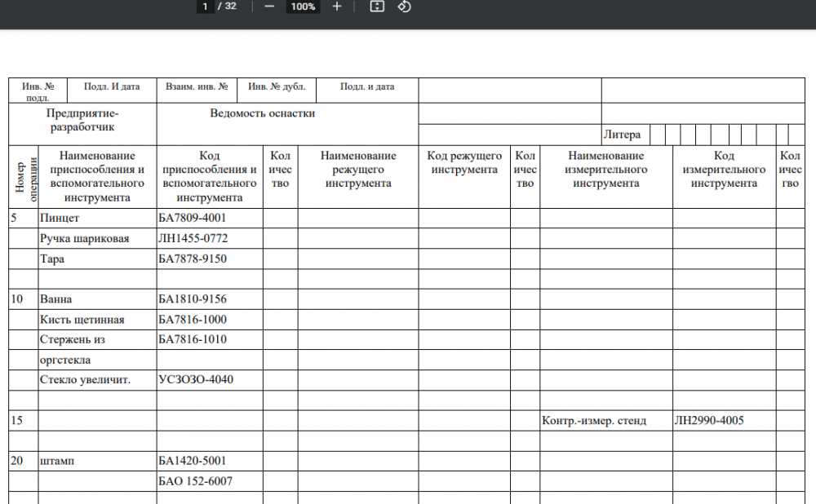816x504 pixels.
Task: Select the current page number field
Action: (x=205, y=7)
